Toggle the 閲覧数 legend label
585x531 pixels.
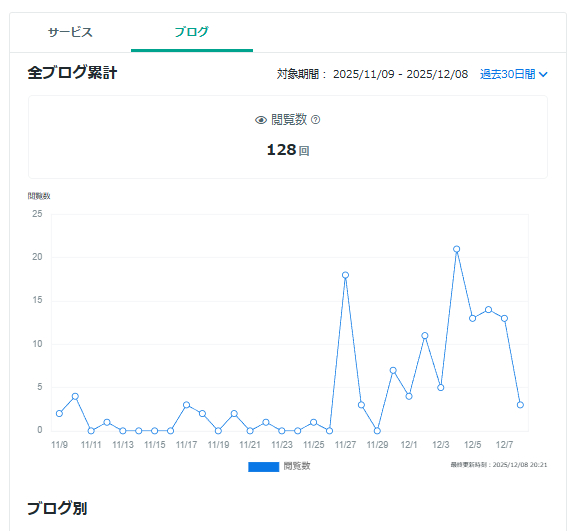click(x=297, y=466)
